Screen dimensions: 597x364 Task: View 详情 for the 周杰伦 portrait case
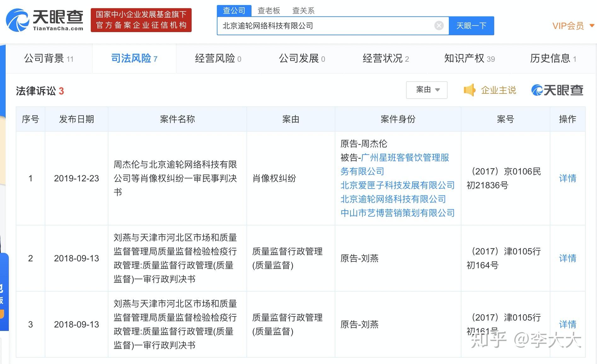click(x=567, y=178)
